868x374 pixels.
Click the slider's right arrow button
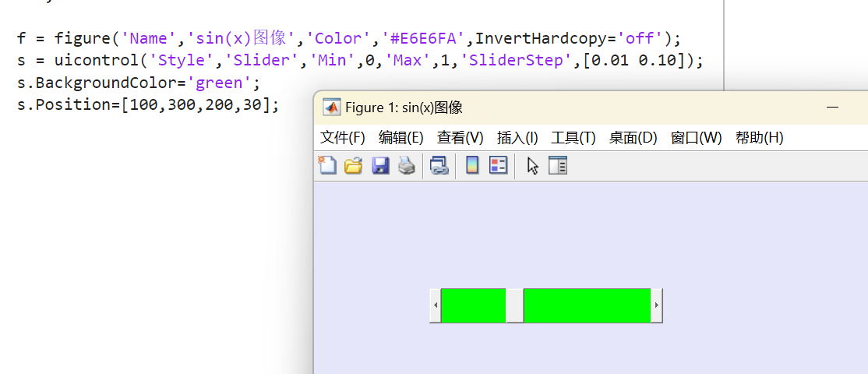click(x=657, y=305)
